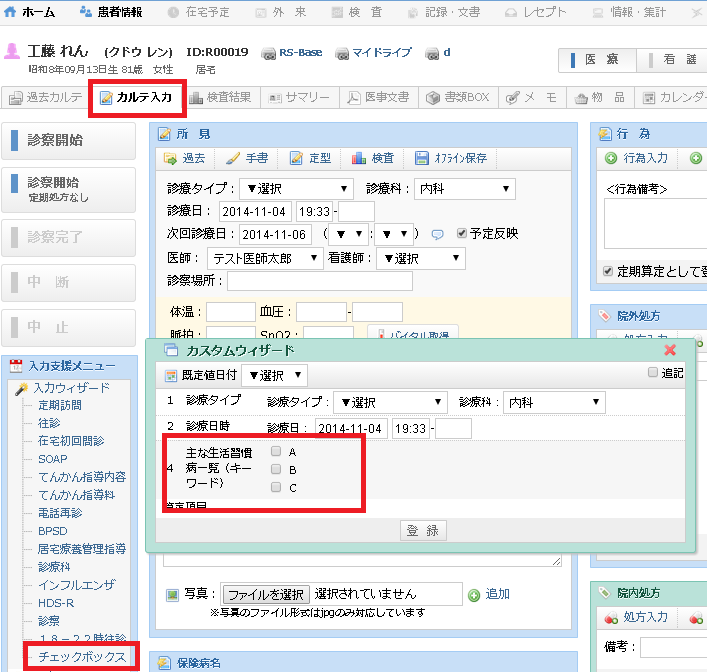Open 在宅予定 top menu
Viewport: 707px width, 672px height.
pos(198,12)
